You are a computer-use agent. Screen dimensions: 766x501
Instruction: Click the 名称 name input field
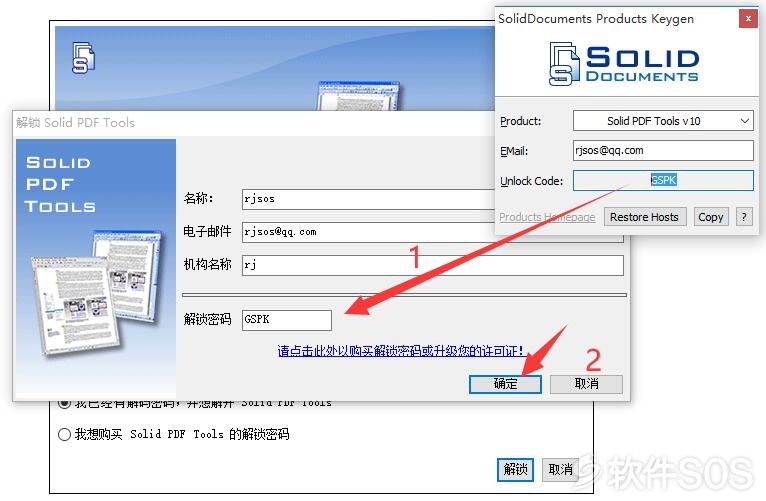tap(369, 199)
